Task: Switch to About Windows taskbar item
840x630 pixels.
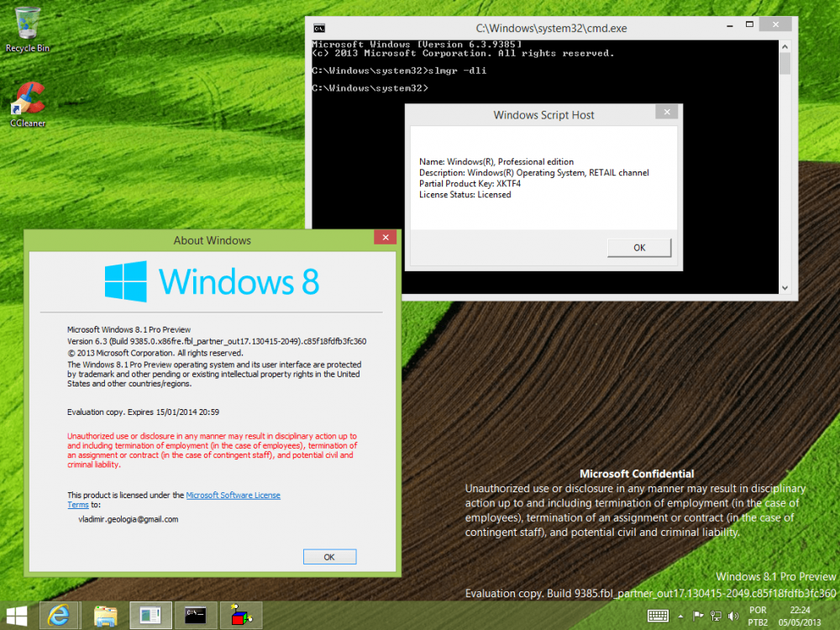Action: coord(150,616)
